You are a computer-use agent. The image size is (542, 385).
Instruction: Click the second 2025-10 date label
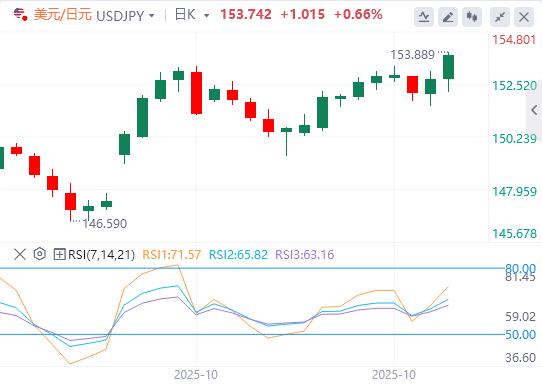point(394,375)
